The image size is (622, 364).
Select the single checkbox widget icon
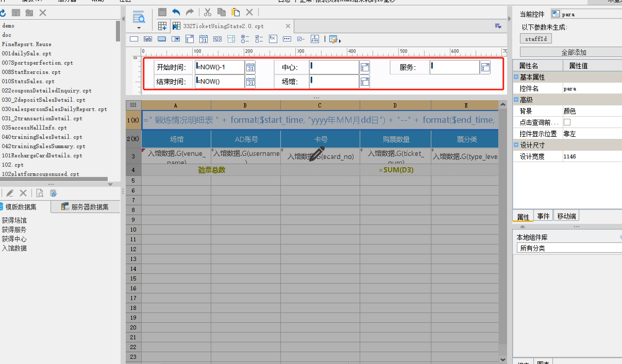pyautogui.click(x=301, y=39)
